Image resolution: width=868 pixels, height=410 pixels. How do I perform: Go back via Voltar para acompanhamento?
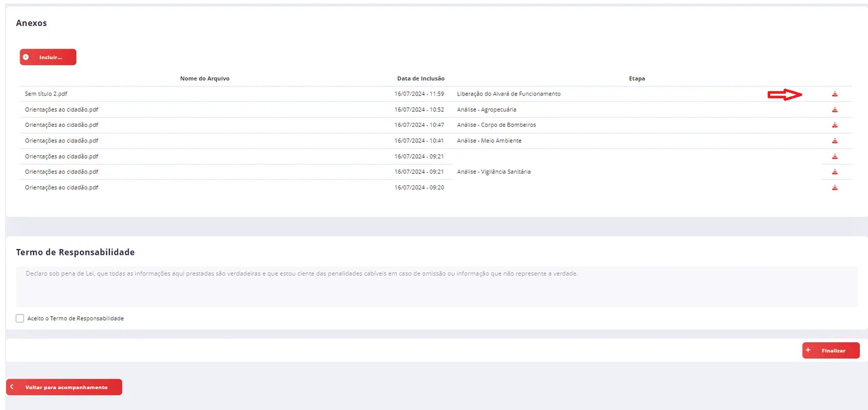(x=64, y=387)
